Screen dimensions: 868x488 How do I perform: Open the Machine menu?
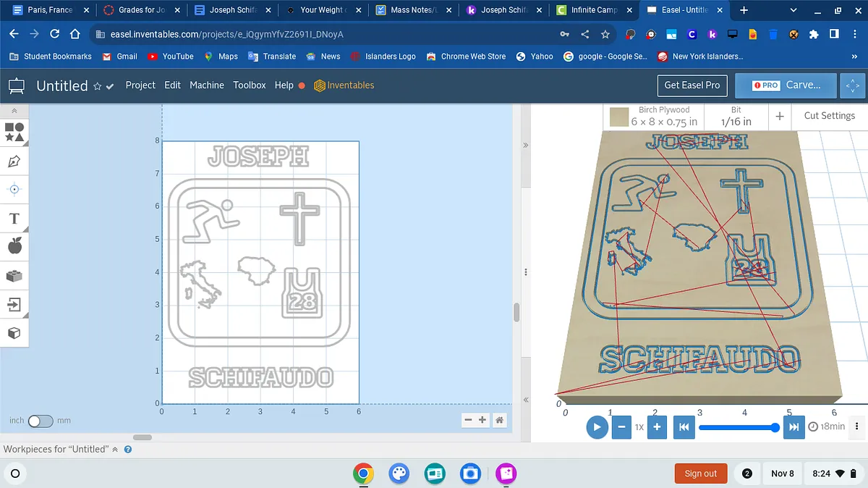207,85
